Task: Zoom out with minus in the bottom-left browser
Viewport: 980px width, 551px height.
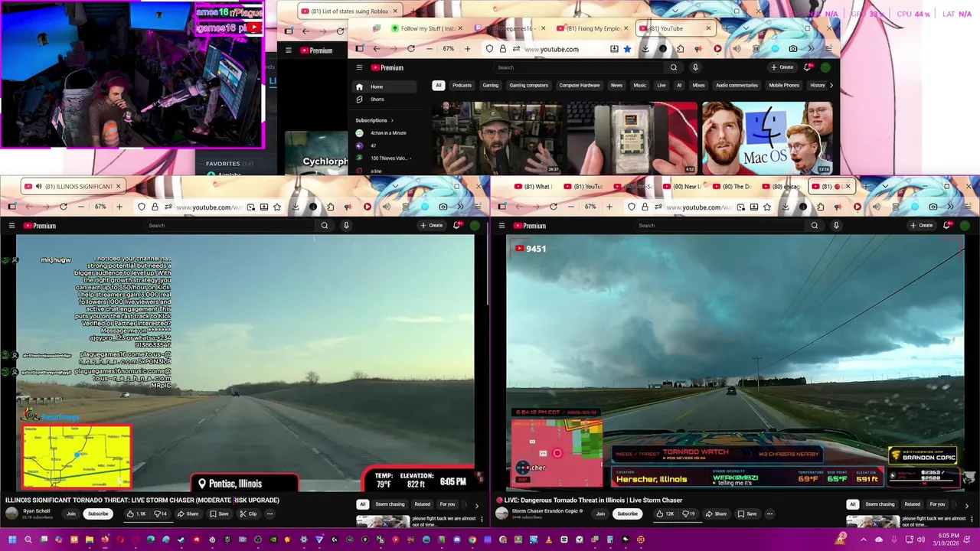Action: pos(81,207)
